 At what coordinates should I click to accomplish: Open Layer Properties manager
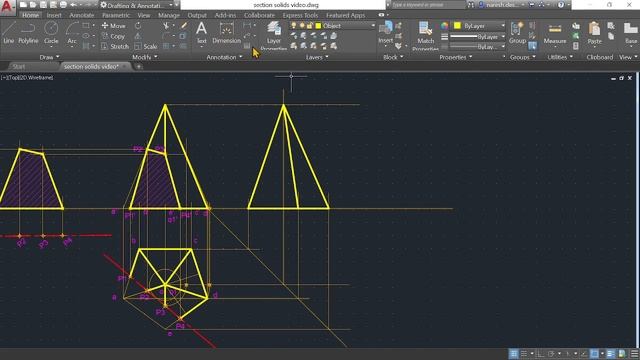(x=273, y=36)
